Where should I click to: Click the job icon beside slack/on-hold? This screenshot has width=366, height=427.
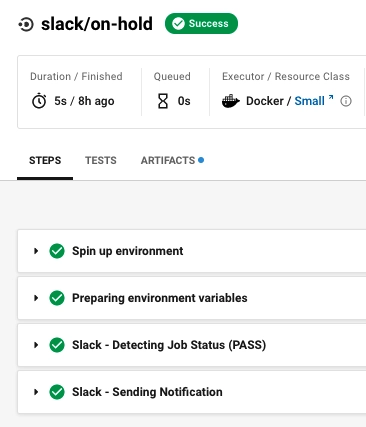click(26, 25)
